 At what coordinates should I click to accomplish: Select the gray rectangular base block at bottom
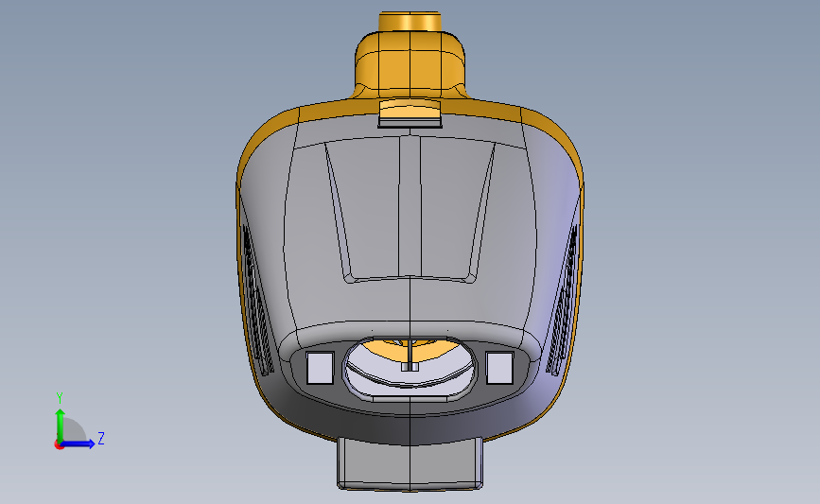[x=410, y=464]
